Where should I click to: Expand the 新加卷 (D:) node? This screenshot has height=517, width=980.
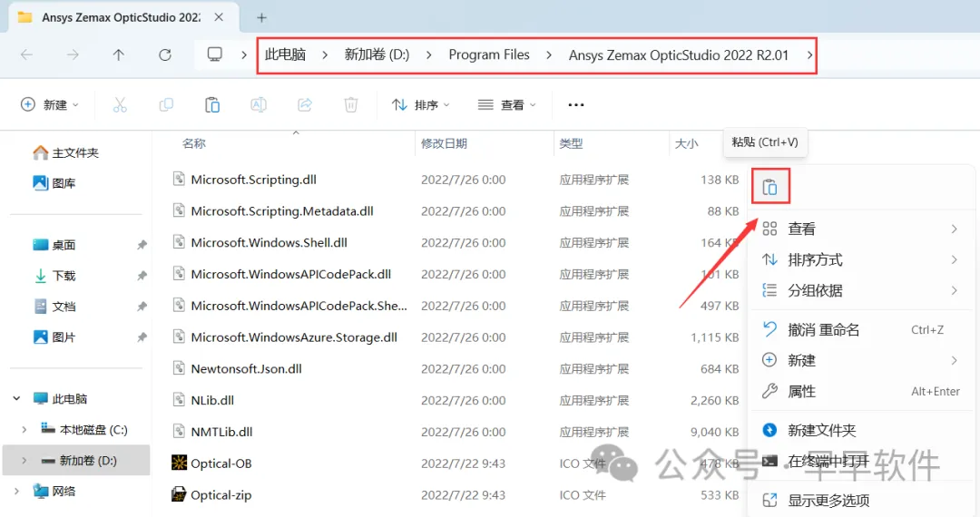tap(24, 461)
